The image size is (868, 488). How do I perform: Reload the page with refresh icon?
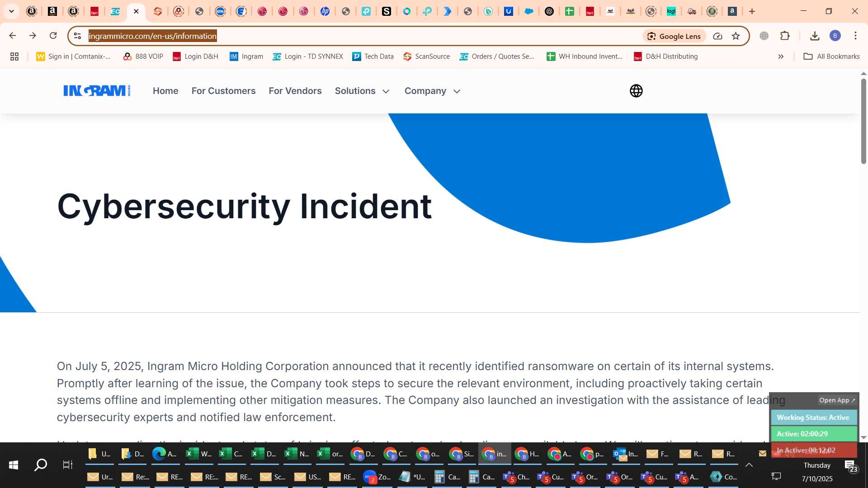point(53,36)
